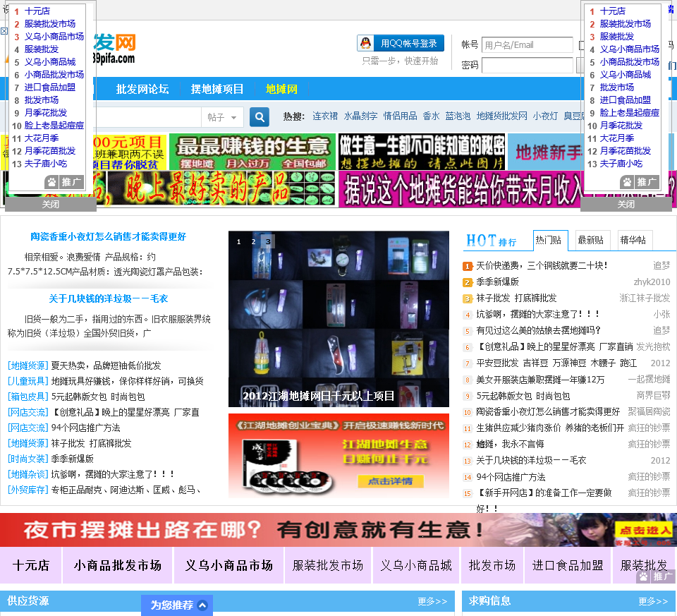Collapse the 为您推荐 recommendation panel
677x616 pixels.
[202, 605]
